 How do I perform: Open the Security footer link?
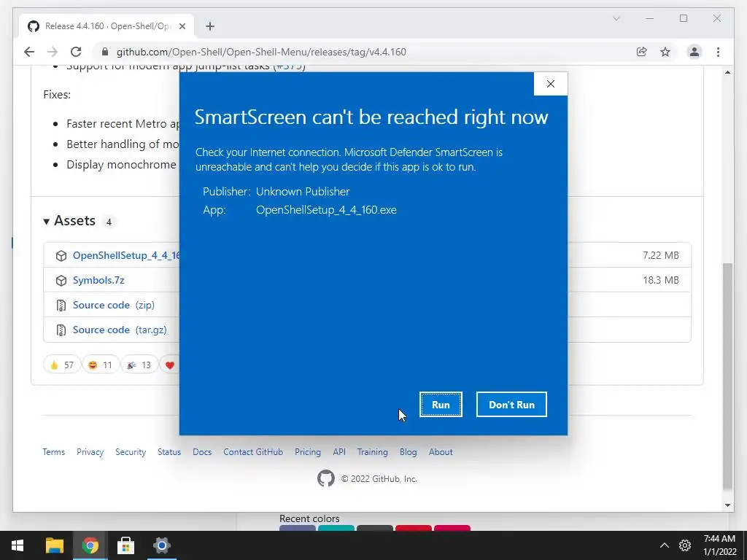(x=131, y=452)
